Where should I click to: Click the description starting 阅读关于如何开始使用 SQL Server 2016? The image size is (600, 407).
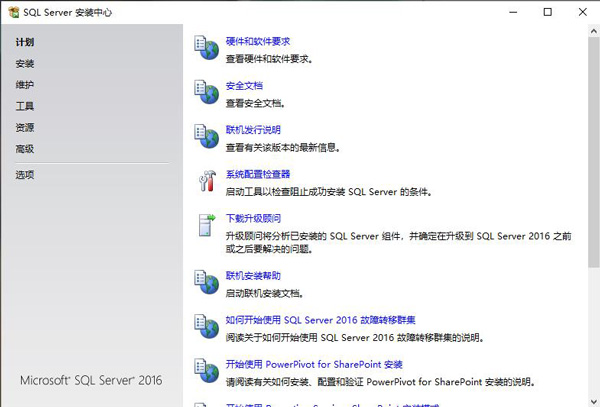[355, 337]
